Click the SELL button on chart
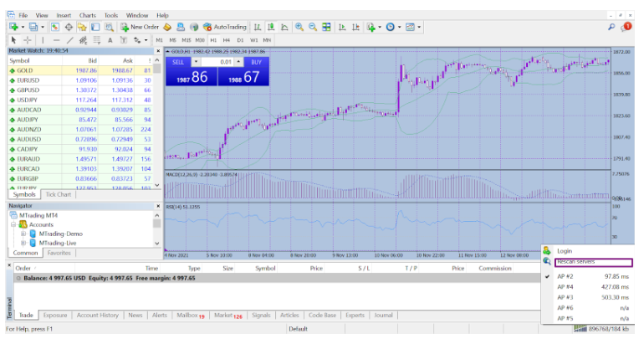Viewport: 644px width, 339px height. coord(178,62)
